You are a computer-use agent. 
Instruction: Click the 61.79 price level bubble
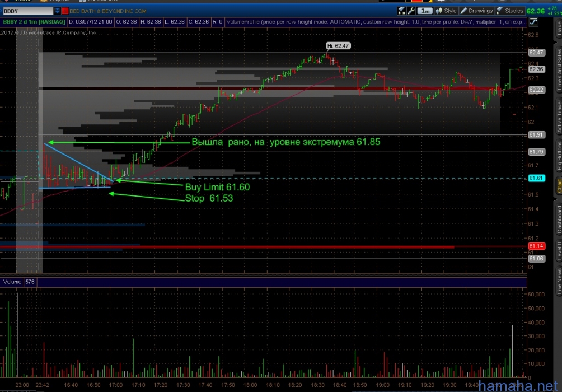536,152
